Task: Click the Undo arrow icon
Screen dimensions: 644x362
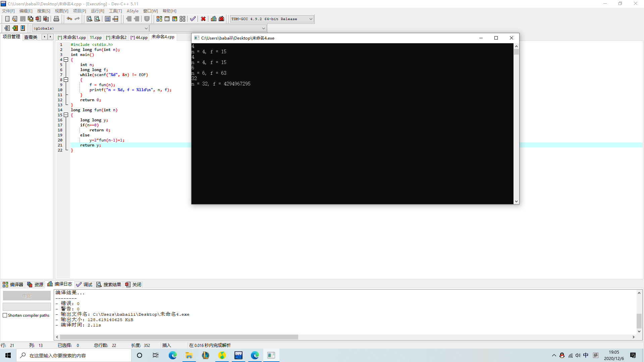Action: point(69,19)
